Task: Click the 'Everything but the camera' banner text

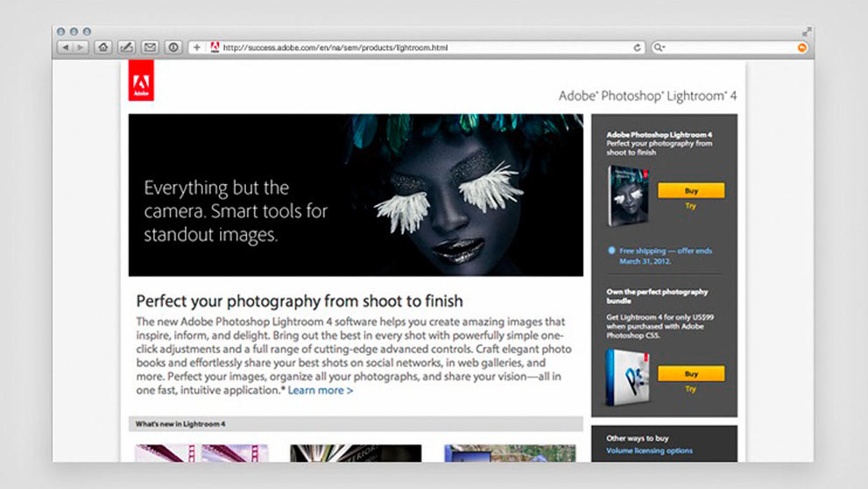Action: tap(236, 211)
